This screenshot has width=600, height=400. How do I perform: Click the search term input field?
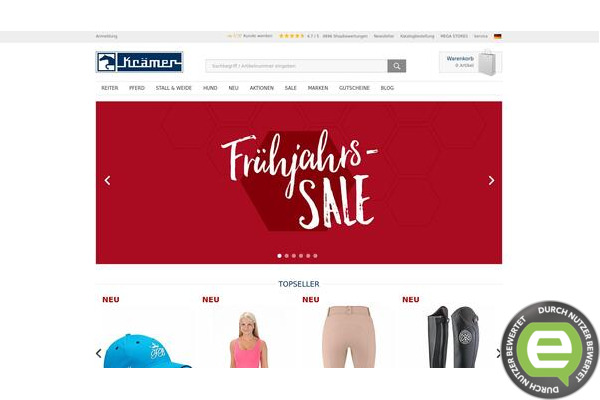click(x=297, y=66)
